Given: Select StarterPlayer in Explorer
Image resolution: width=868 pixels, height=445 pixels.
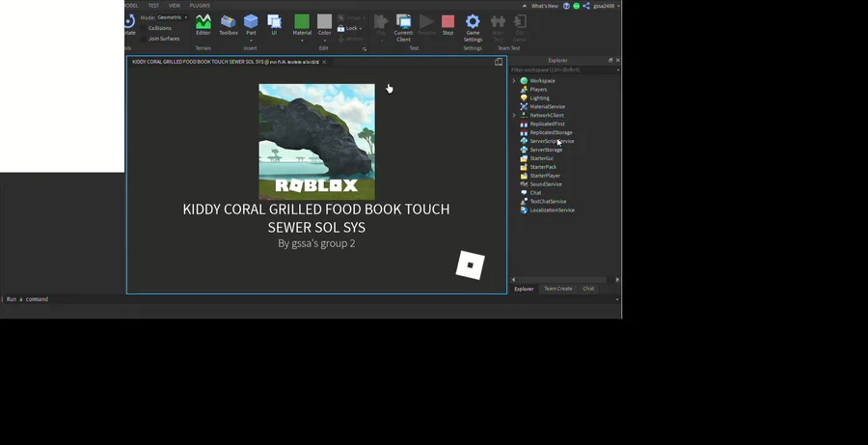Looking at the screenshot, I should pos(545,176).
